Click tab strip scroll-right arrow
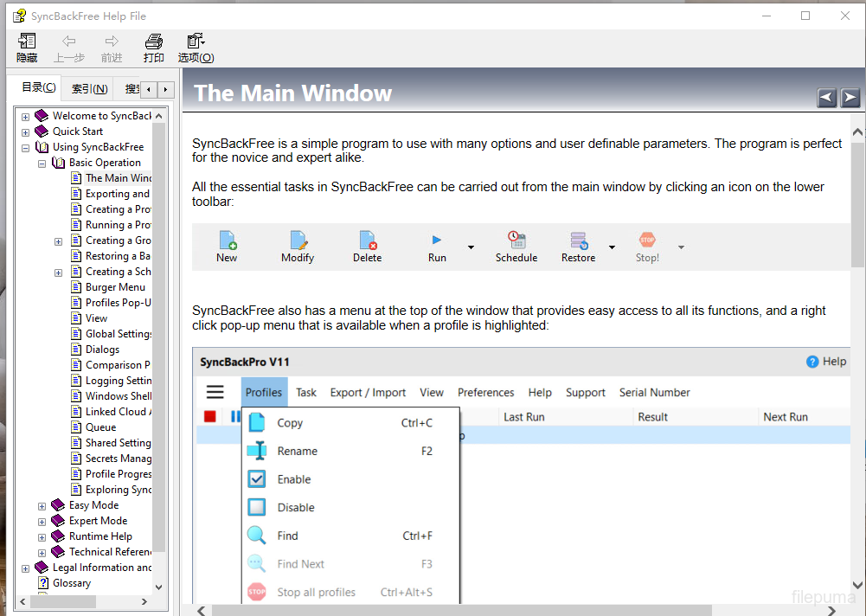The image size is (866, 616). (166, 89)
